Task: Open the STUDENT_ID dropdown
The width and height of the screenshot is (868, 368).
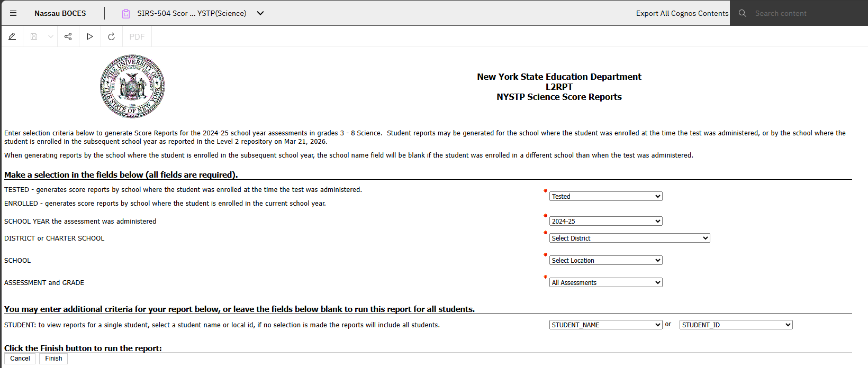Action: click(736, 325)
